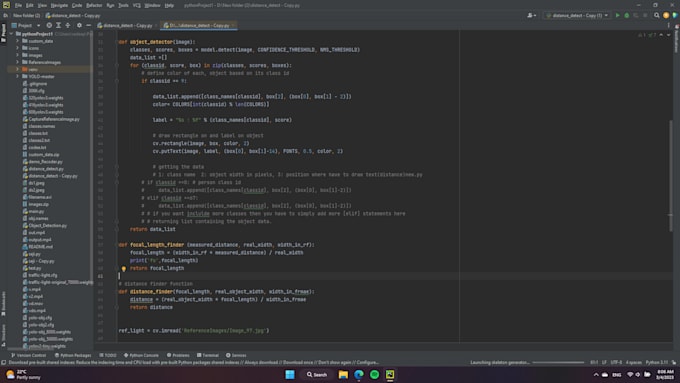Open Windows Start menu
This screenshot has width=680, height=383.
[290, 374]
